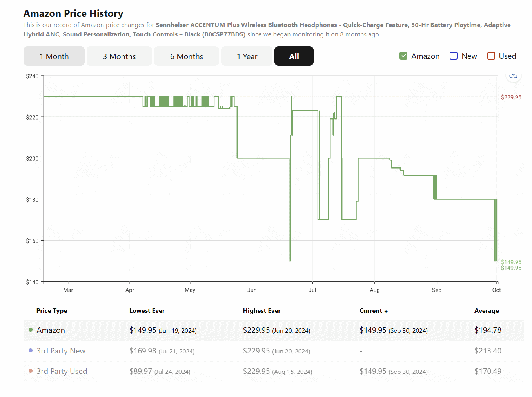This screenshot has height=397, width=532.
Task: Click 3rd Party New lowest $169.98
Action: [x=162, y=351]
